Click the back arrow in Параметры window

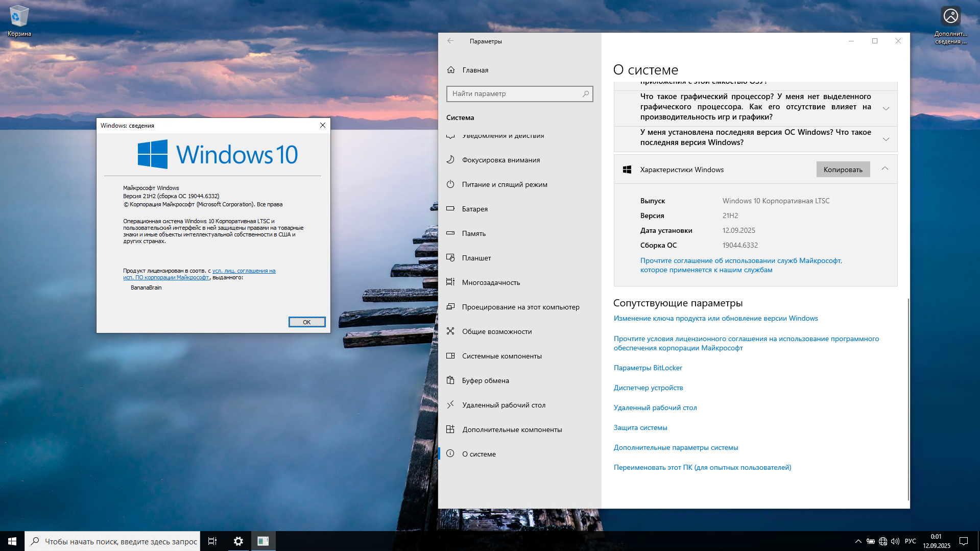coord(450,41)
